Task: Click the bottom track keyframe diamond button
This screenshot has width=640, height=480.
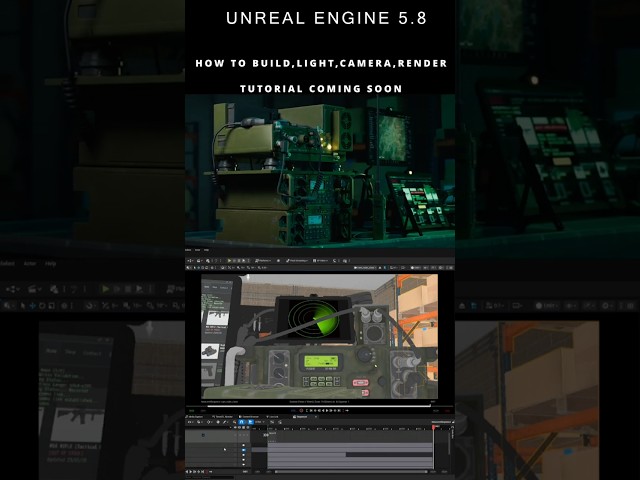Action: (244, 464)
